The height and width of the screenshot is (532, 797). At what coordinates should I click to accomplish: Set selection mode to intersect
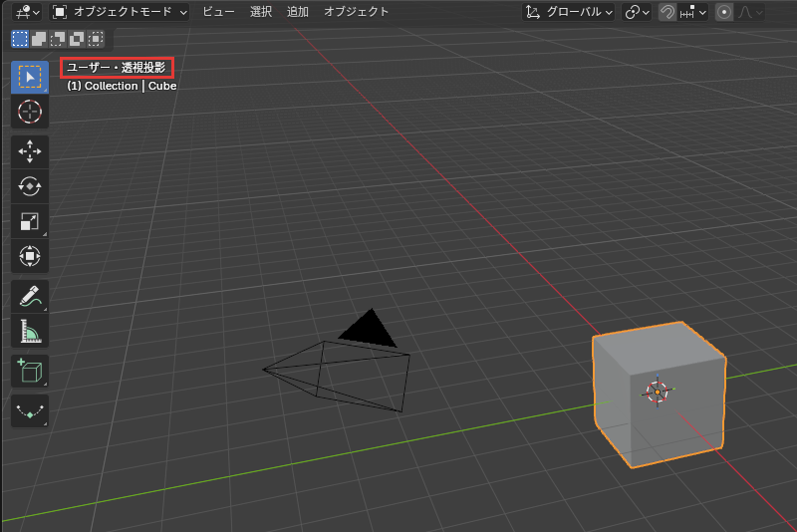(95, 39)
